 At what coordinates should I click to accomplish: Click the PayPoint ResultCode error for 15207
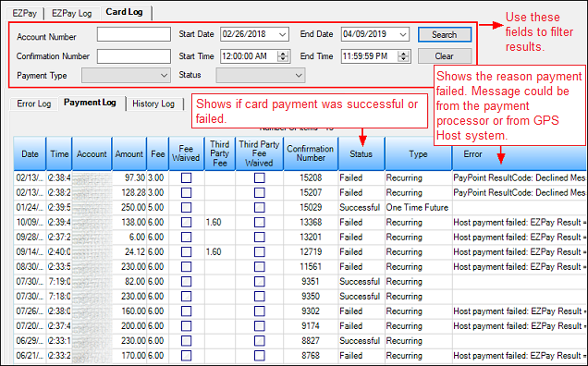tap(520, 193)
